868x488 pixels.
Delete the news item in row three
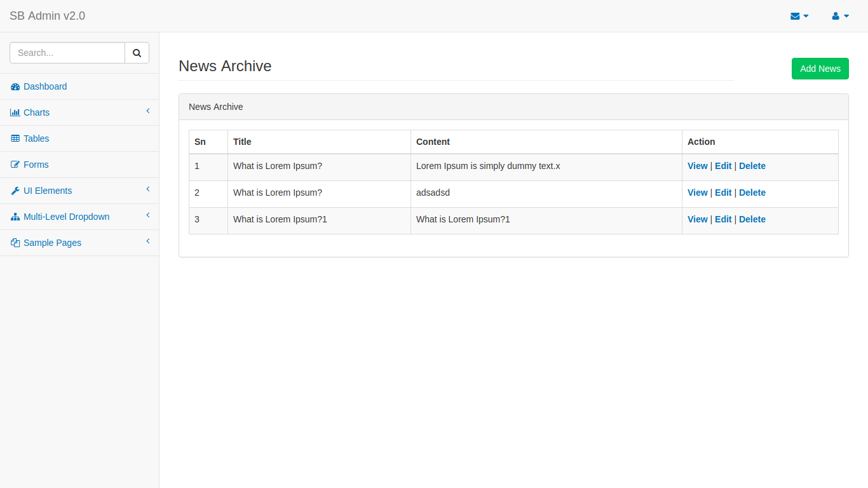752,219
